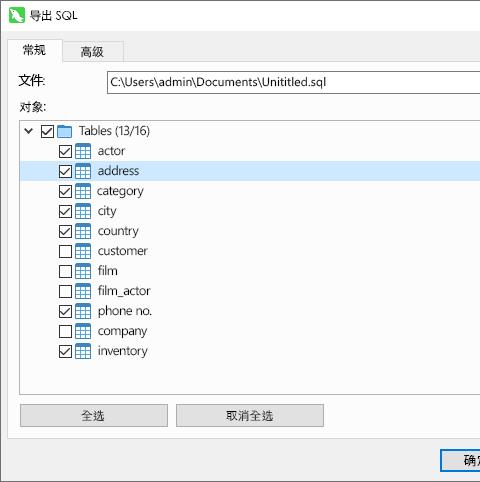
Task: Uncheck the address table checkbox
Action: pos(65,171)
